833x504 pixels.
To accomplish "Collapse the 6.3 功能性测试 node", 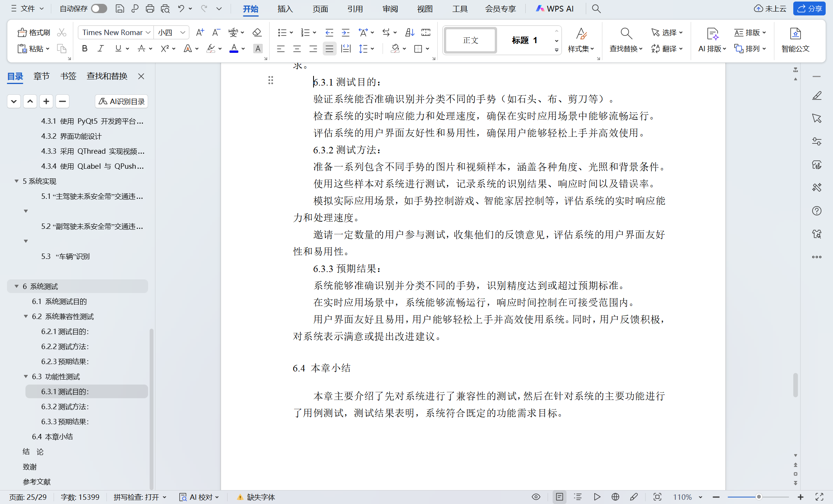I will [26, 376].
